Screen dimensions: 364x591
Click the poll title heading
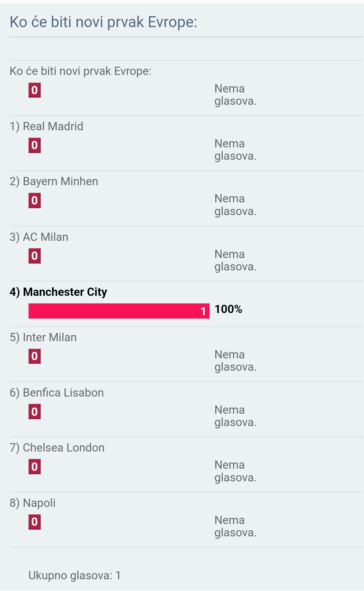pos(103,22)
